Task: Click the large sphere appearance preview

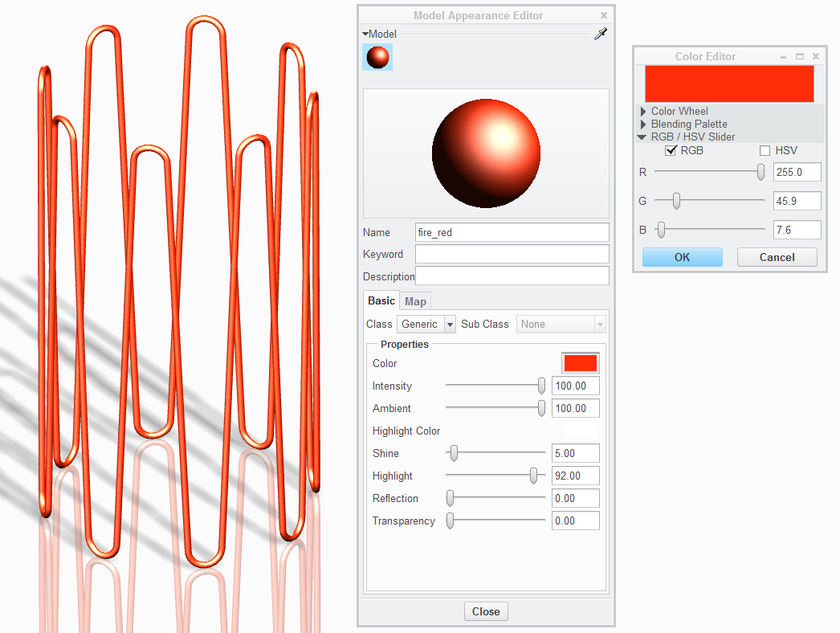Action: [x=486, y=153]
